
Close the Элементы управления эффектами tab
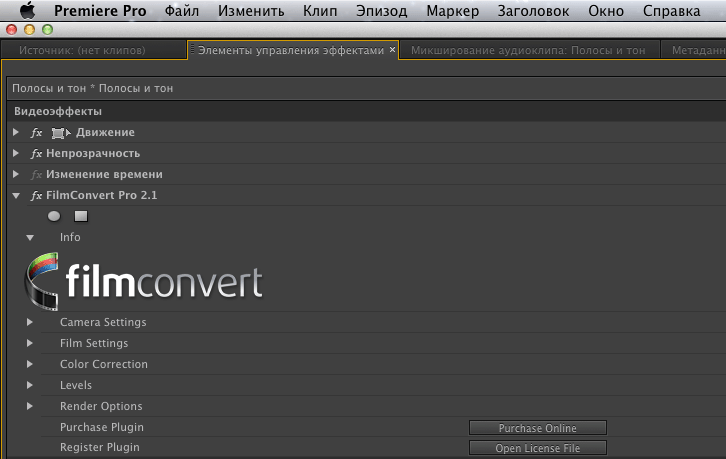click(x=393, y=50)
